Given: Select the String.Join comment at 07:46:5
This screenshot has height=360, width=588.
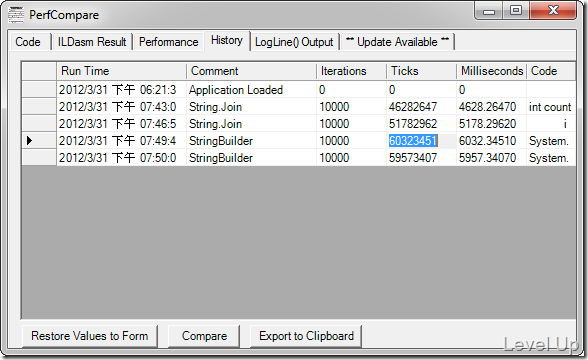Looking at the screenshot, I should point(251,124).
